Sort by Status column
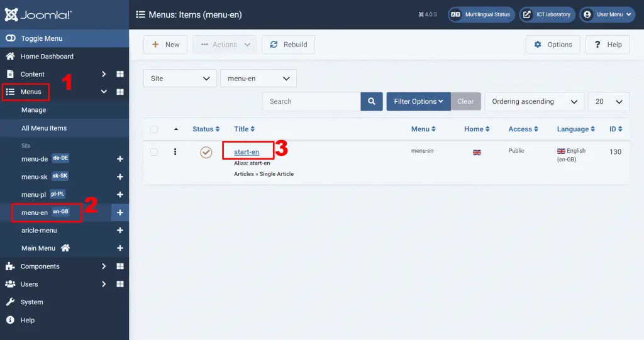The width and height of the screenshot is (644, 340). 206,129
